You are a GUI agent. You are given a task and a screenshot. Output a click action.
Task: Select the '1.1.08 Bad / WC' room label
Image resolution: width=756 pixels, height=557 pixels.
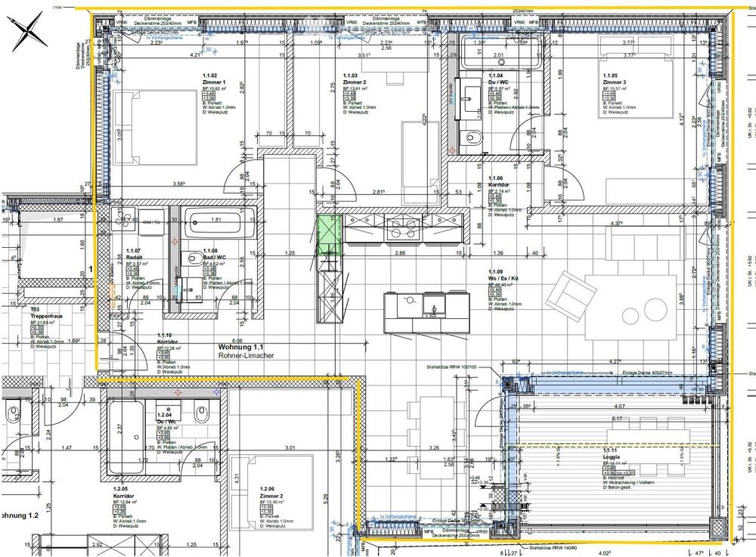[214, 254]
